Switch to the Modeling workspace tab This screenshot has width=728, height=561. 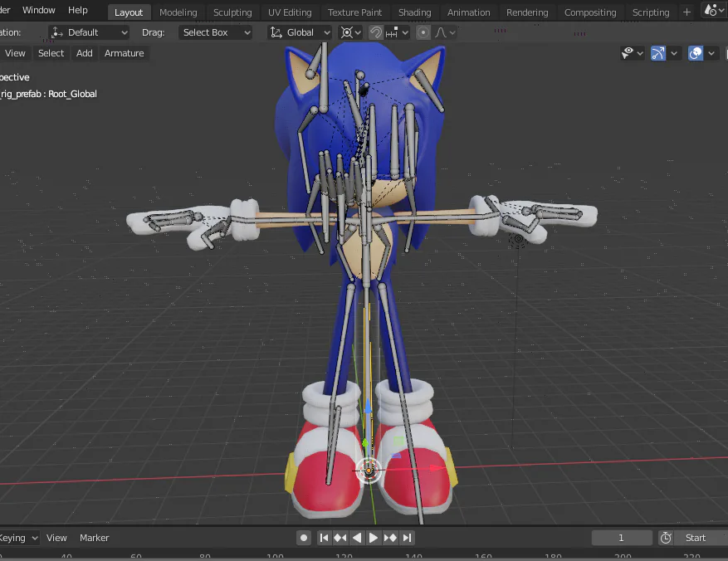(x=178, y=12)
